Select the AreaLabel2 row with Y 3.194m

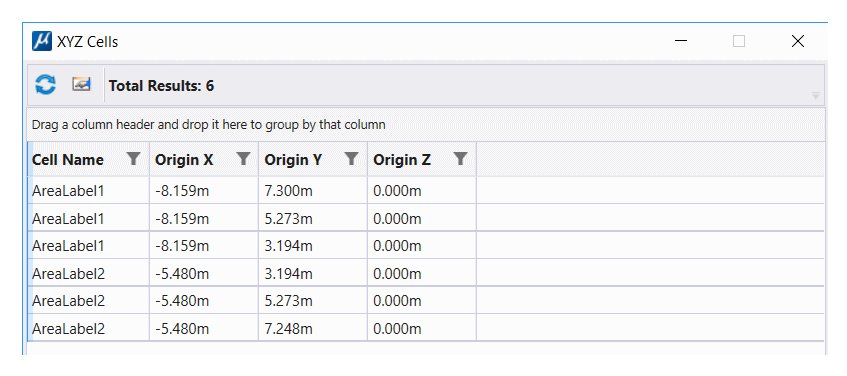(426, 273)
